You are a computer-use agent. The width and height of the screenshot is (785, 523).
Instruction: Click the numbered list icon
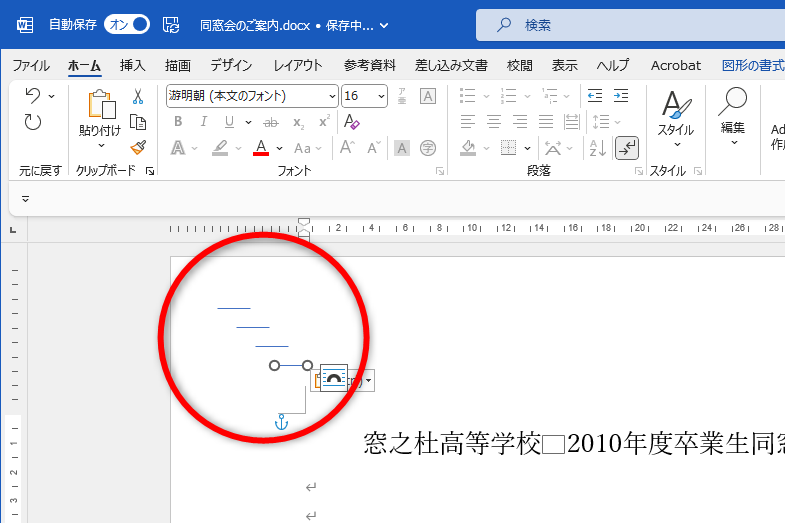point(508,96)
